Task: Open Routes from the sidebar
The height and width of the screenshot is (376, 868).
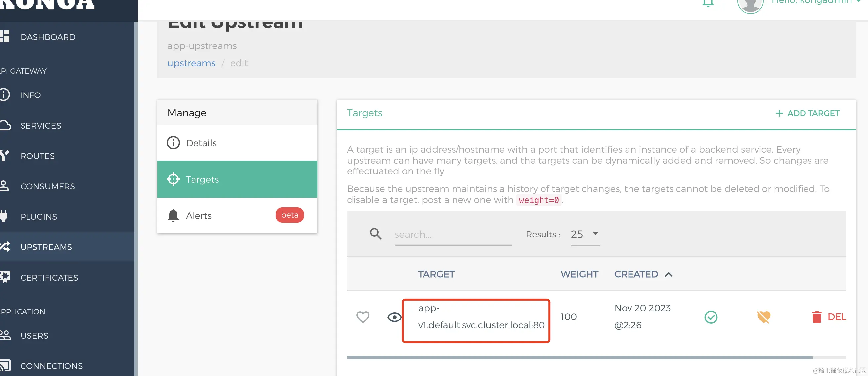Action: (37, 156)
